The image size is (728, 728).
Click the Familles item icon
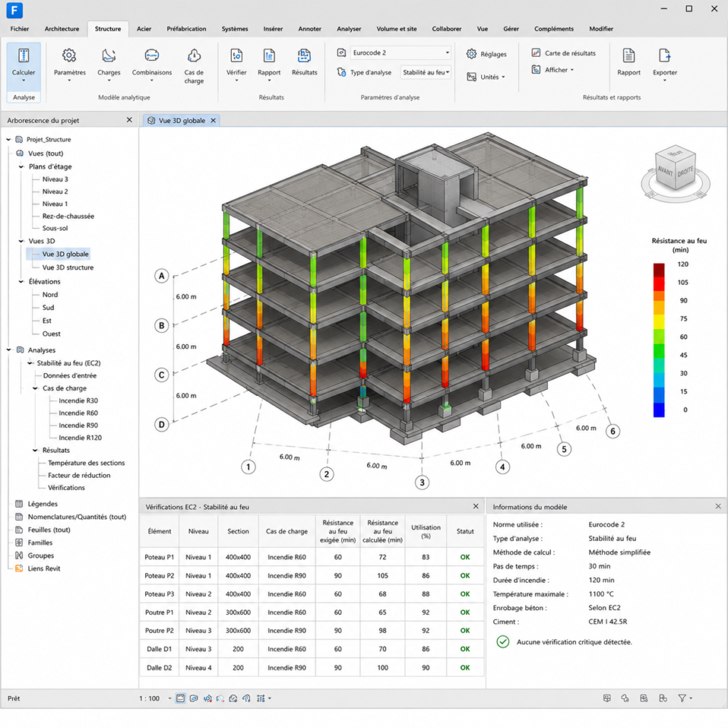click(x=19, y=542)
